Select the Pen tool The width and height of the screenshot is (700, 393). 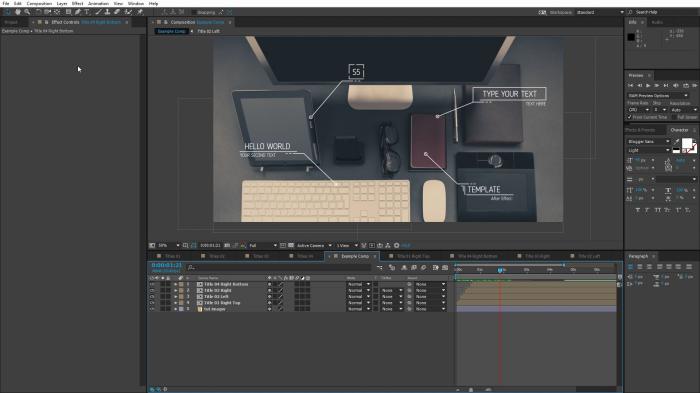(78, 12)
